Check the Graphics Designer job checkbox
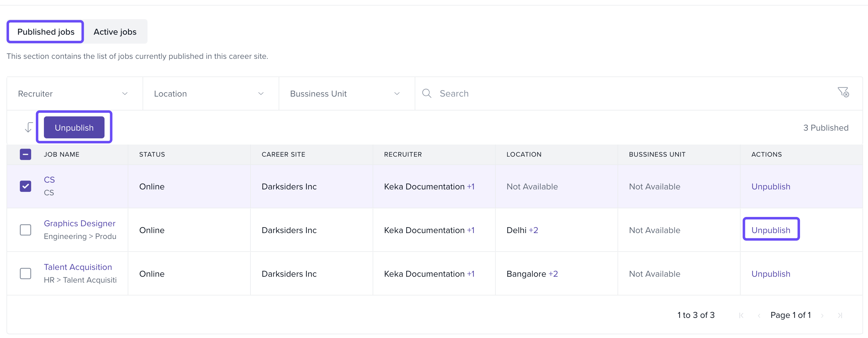 (25, 230)
